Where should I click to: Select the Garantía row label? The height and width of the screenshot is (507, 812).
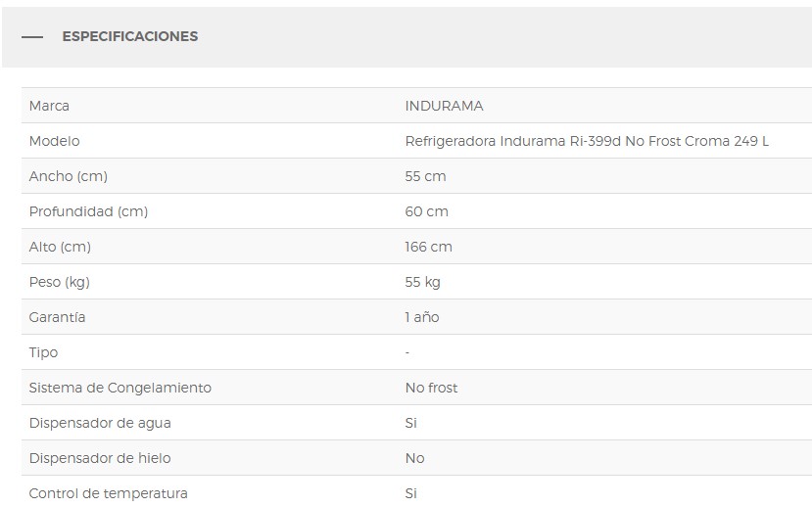58,317
